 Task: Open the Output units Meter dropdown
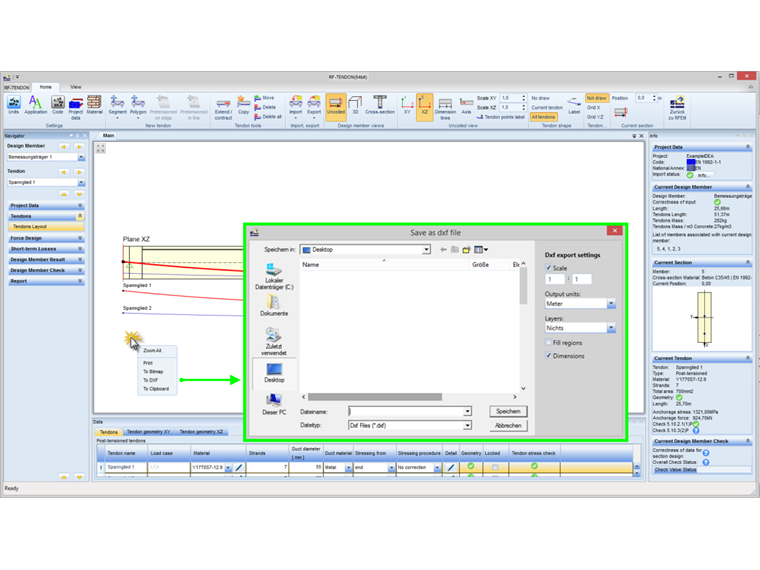point(611,303)
